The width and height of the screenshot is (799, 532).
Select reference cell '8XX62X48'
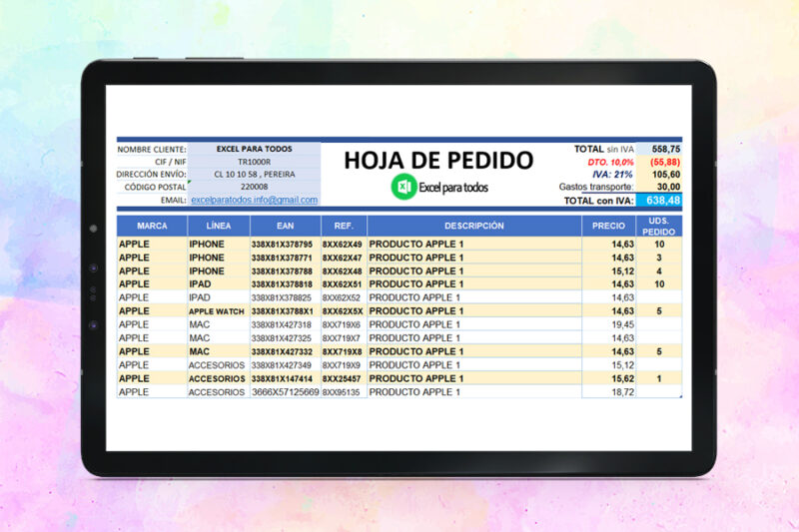point(344,270)
